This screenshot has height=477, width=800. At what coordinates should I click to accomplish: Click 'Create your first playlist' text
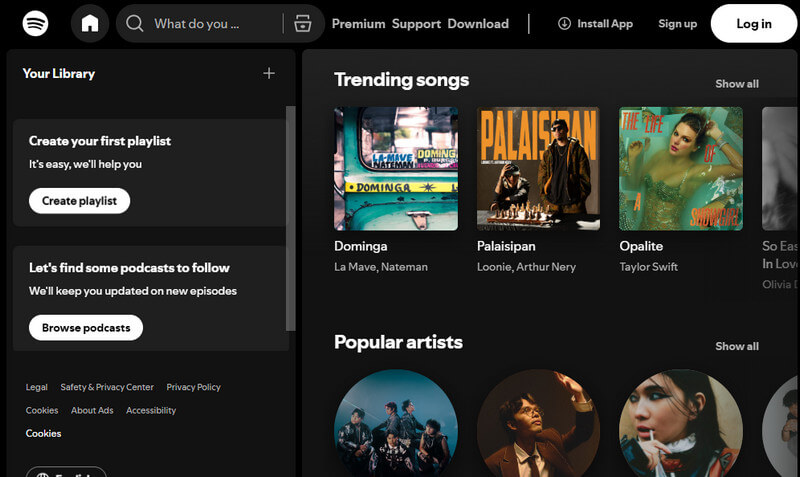[x=100, y=141]
